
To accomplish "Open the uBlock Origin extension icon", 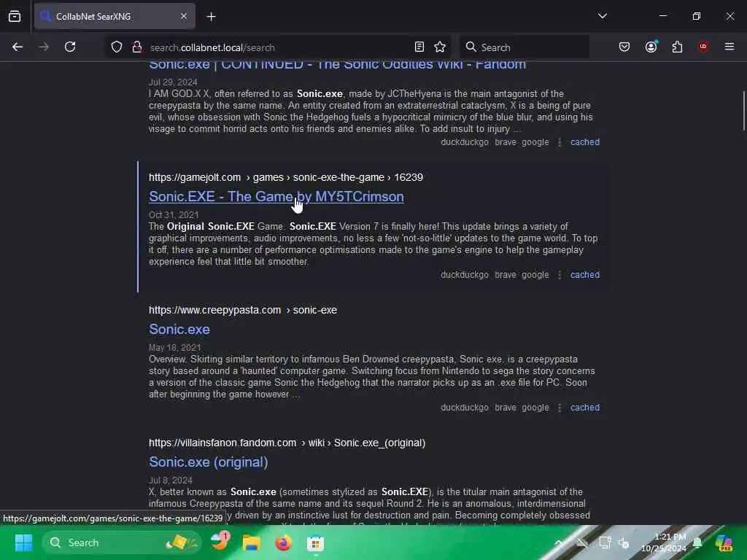I will click(703, 47).
